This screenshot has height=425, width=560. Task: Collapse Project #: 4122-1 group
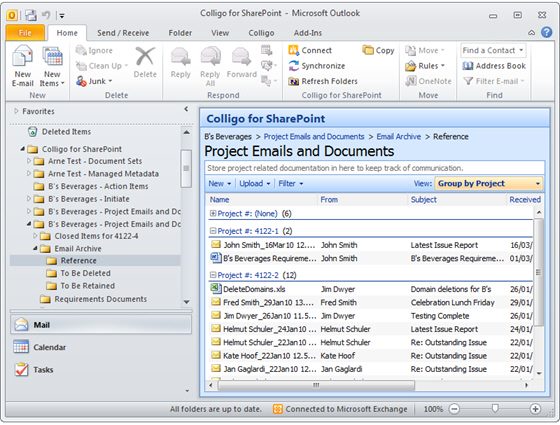(213, 231)
